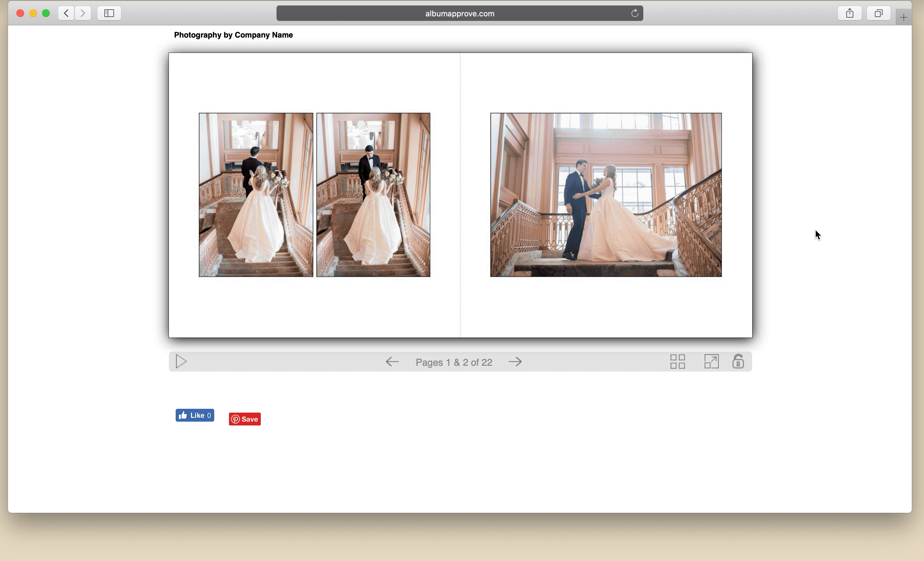The height and width of the screenshot is (561, 924).
Task: Go forward in Safari history
Action: [83, 13]
